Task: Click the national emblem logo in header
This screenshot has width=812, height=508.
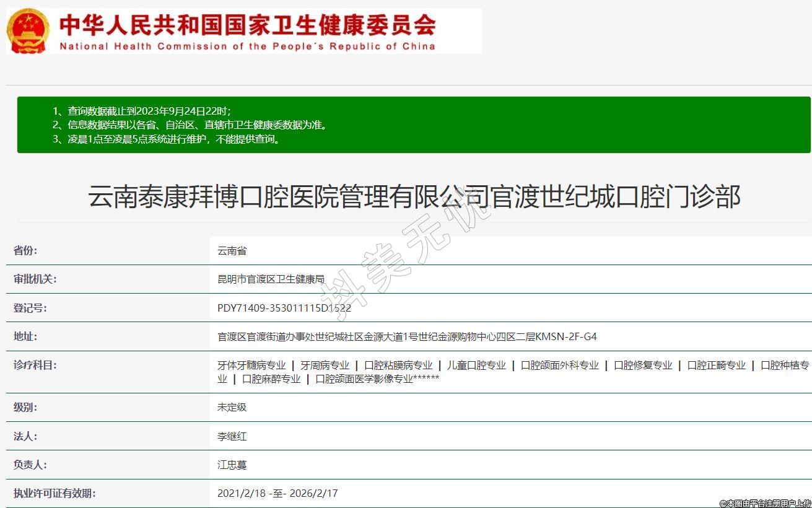Action: (28, 31)
